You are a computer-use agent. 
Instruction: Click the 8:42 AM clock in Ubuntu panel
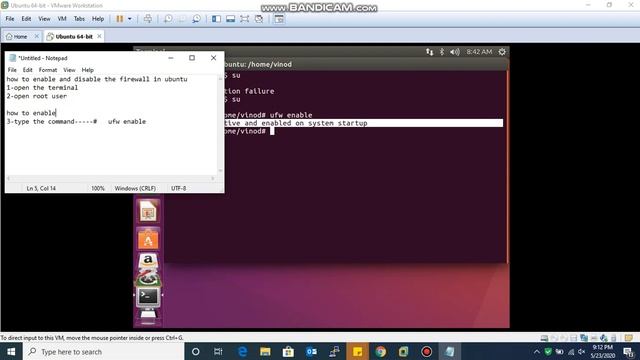[479, 52]
